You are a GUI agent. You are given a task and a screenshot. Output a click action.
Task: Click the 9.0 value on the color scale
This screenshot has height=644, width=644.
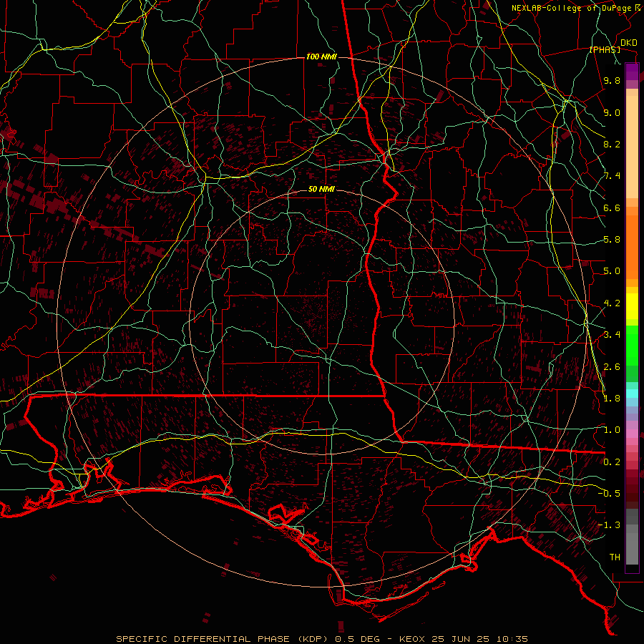point(612,112)
